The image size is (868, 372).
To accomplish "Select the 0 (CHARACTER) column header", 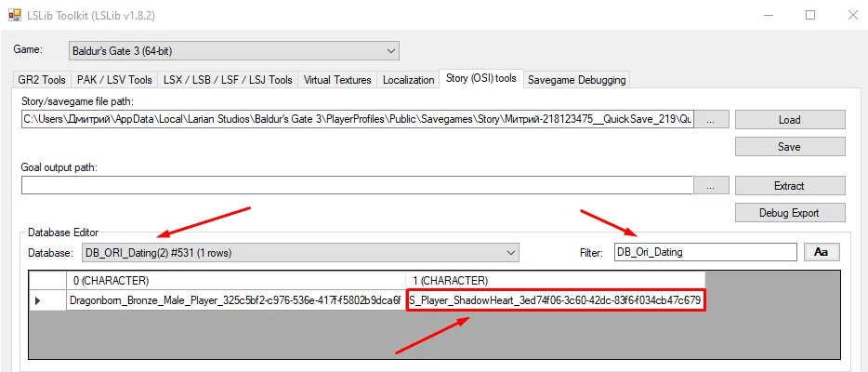I will pos(235,281).
